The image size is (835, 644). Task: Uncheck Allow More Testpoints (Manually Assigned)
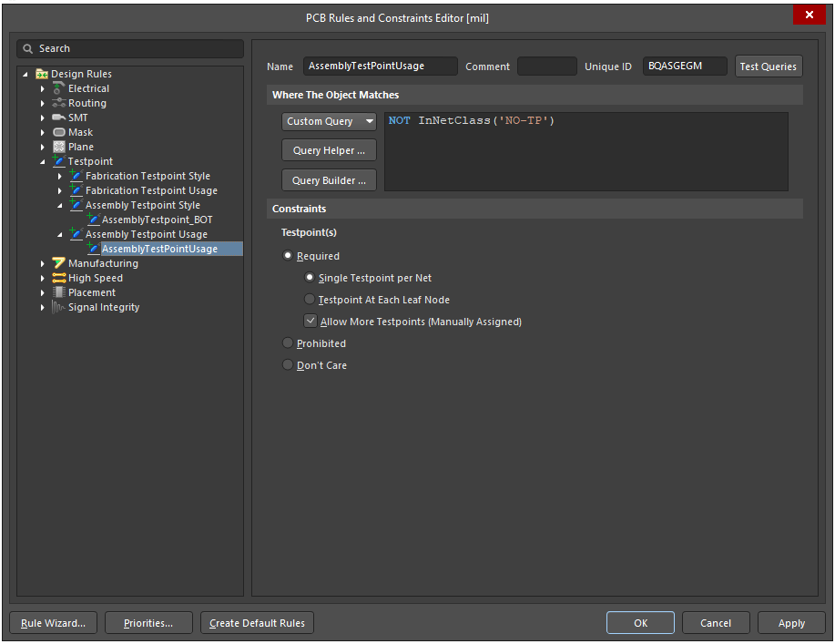[x=311, y=321]
